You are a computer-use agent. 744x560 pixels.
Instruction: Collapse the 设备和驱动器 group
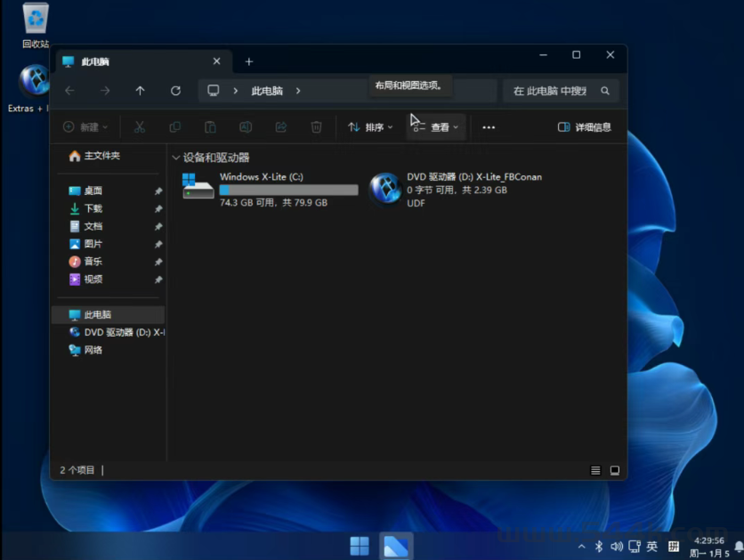(175, 158)
